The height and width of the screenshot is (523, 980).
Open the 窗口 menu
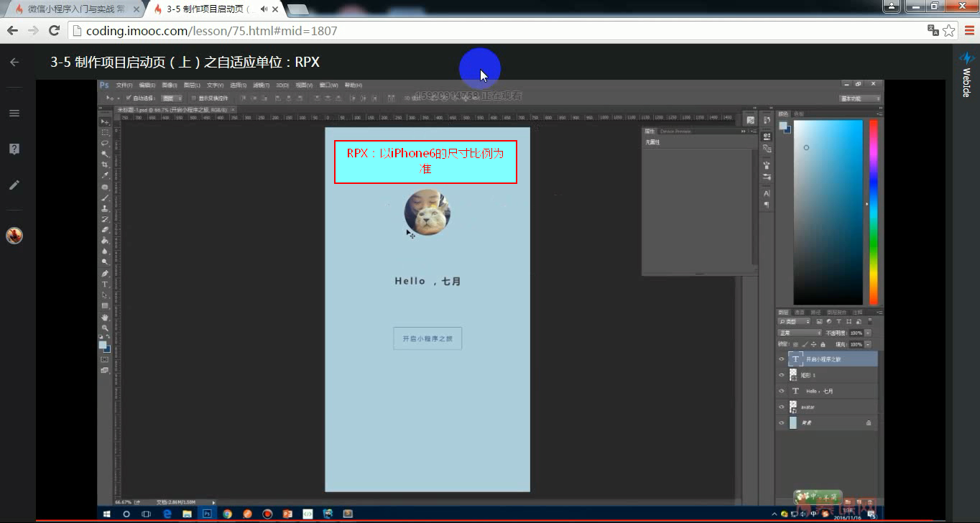coord(328,85)
